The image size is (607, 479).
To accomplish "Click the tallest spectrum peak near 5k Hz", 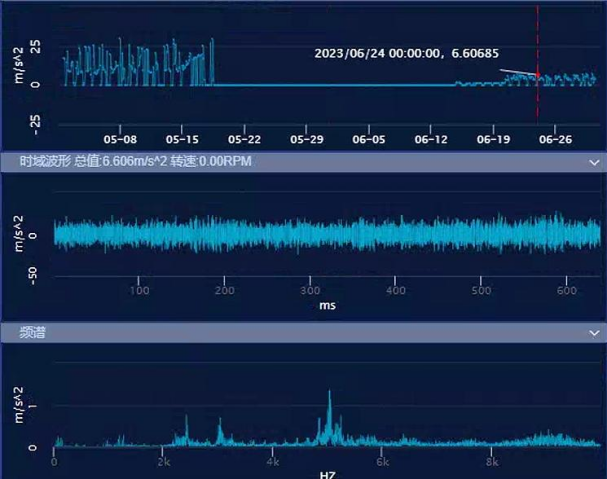I will point(329,396).
